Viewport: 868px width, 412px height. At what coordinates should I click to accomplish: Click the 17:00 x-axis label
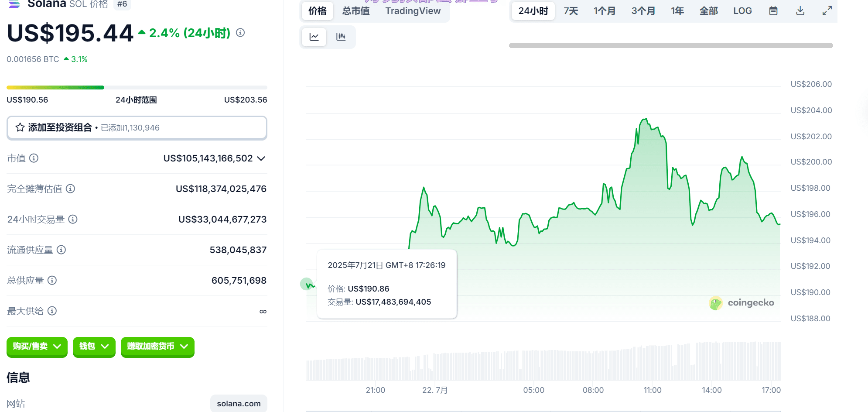771,390
